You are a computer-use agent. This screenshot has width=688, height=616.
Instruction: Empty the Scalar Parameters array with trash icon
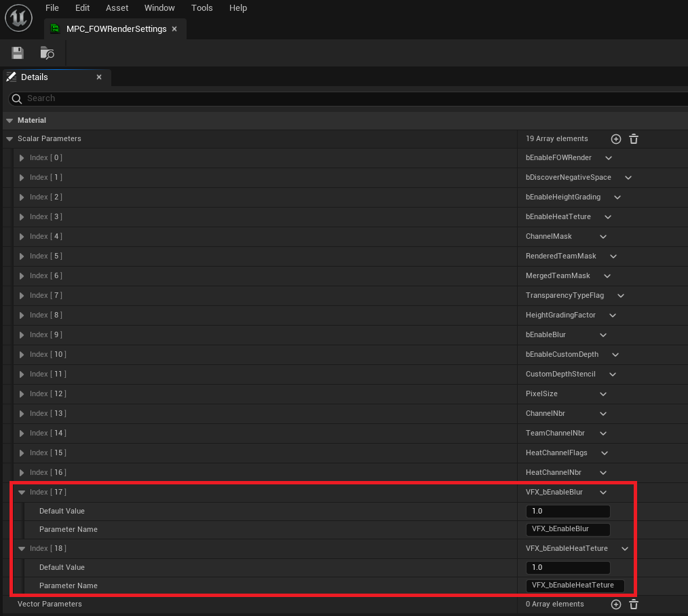click(x=634, y=139)
